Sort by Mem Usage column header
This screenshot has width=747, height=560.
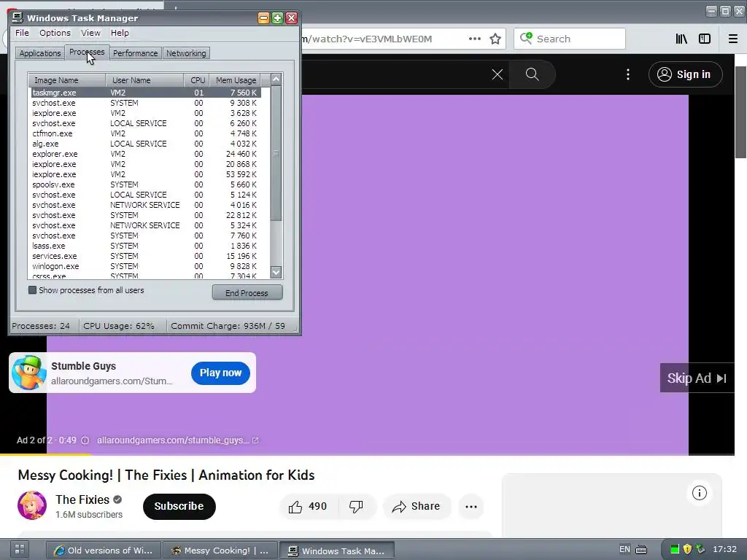tap(235, 80)
